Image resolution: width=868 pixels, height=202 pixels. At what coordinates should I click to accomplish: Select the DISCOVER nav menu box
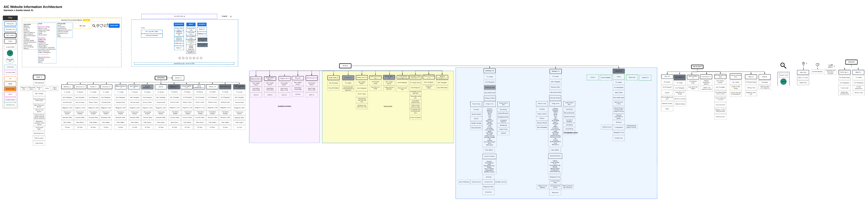[x=30, y=36]
